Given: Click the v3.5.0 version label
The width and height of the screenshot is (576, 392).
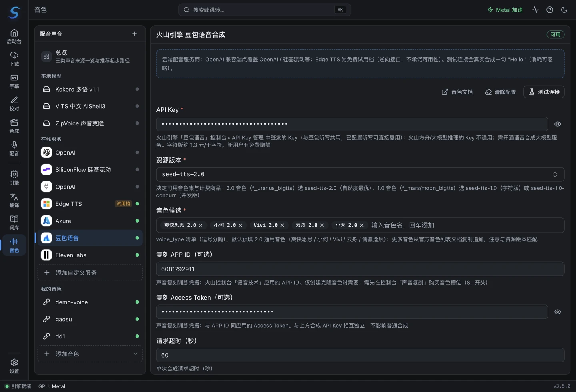Looking at the screenshot, I should coord(562,386).
